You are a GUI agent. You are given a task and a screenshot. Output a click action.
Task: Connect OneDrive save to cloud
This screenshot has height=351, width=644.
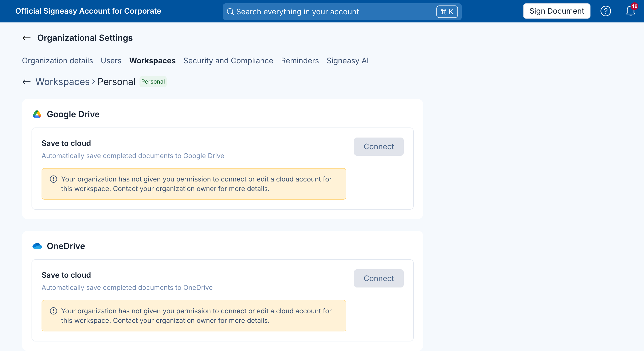(x=379, y=279)
